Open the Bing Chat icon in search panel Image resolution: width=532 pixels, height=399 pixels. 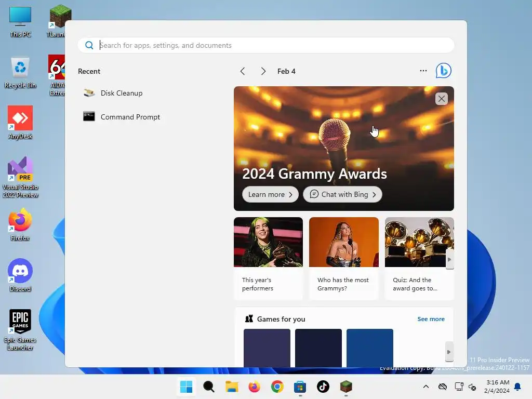tap(443, 71)
